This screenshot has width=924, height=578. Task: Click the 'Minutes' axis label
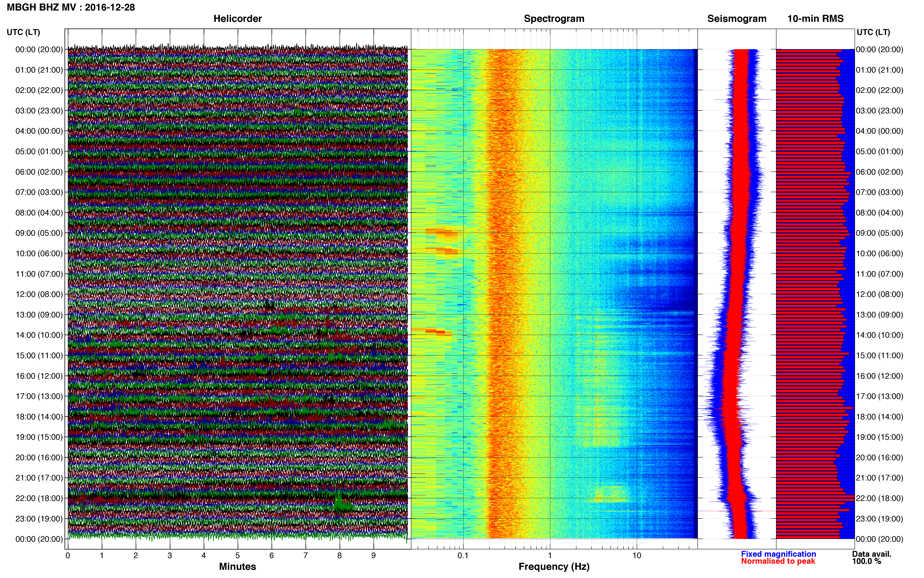pos(237,566)
